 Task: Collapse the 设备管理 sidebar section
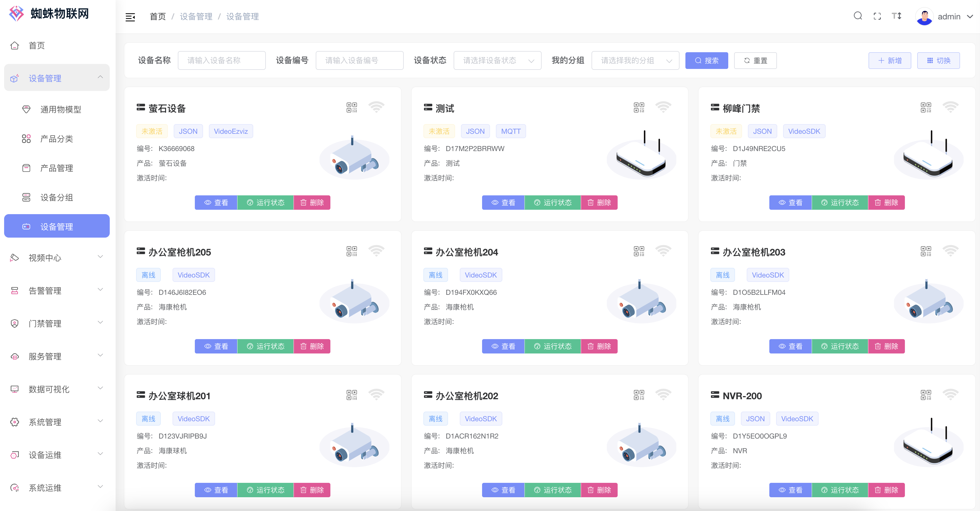pos(57,77)
